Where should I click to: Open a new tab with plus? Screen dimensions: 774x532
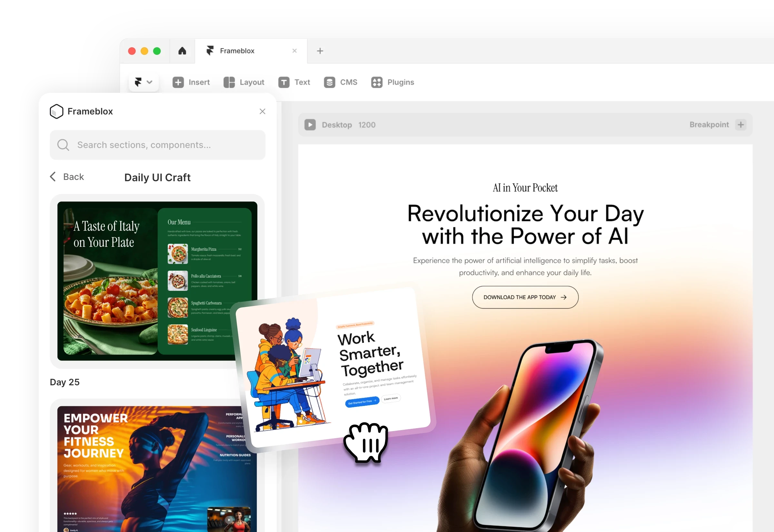click(320, 51)
